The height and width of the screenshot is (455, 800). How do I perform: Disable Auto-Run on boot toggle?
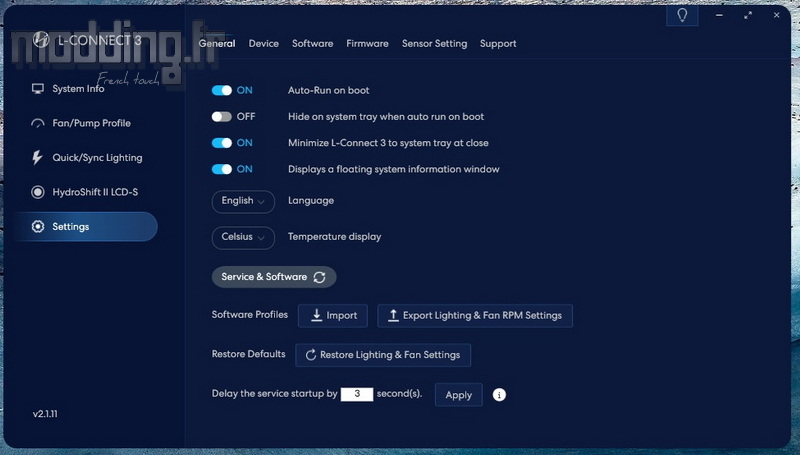(222, 90)
